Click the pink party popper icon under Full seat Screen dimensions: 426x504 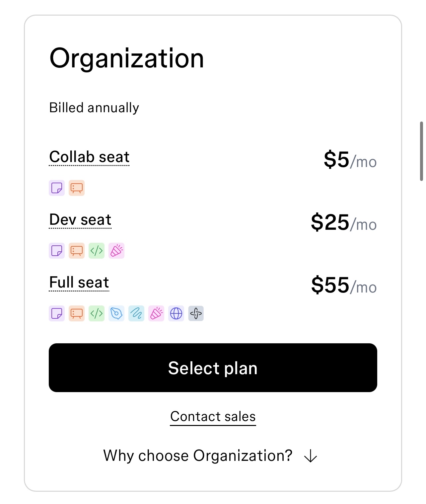coord(156,313)
